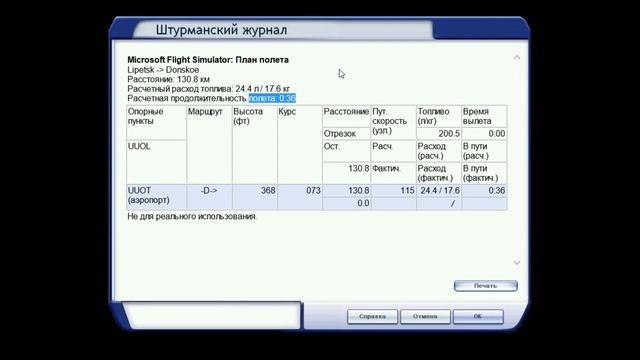The image size is (640, 360).
Task: Click the -D-> route cell
Action: (x=209, y=197)
